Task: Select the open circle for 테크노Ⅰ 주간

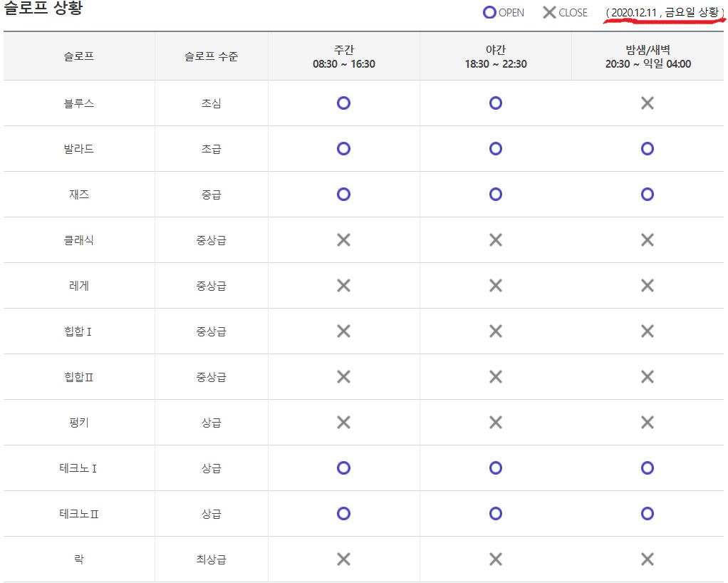Action: [343, 468]
